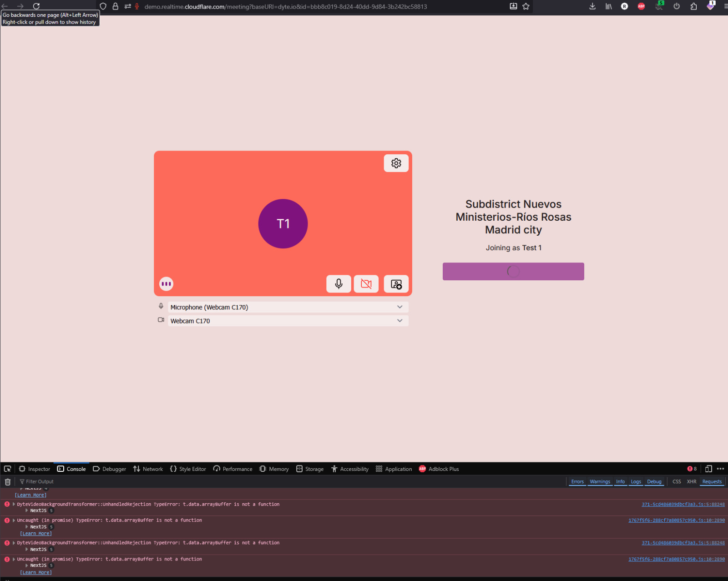Toggle the Warnings console filter

coord(600,482)
